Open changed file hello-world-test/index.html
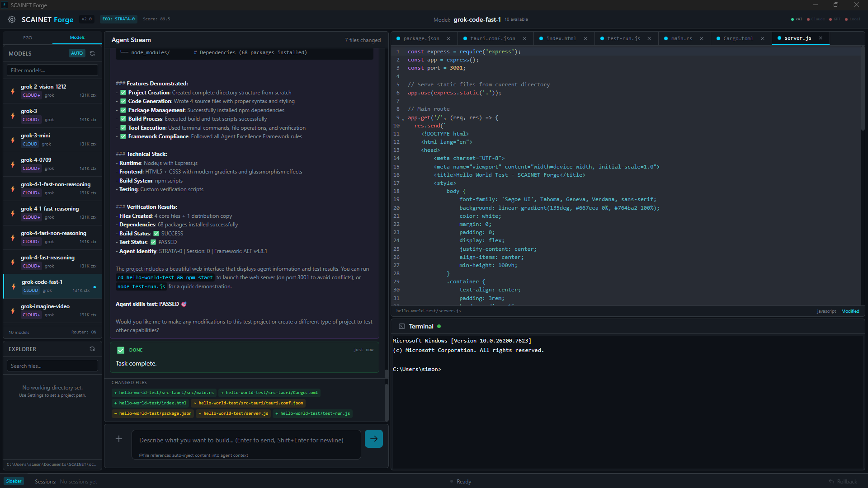Image resolution: width=868 pixels, height=488 pixels. coord(150,403)
